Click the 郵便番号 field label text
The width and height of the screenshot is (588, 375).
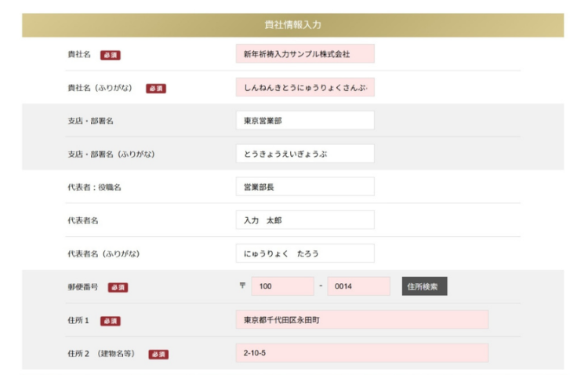tap(83, 287)
